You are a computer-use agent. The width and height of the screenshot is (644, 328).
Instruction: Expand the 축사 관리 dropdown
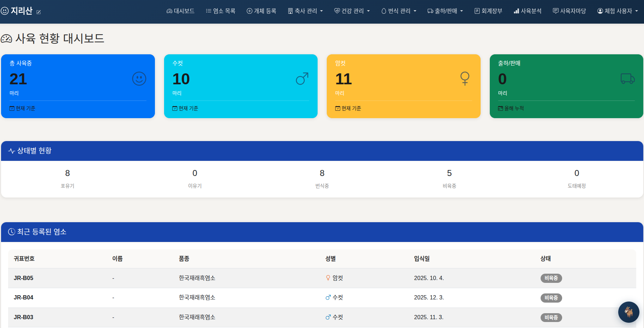305,11
